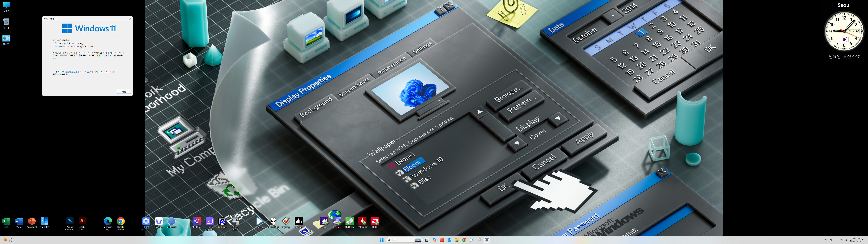868x244 pixels.
Task: Launch Copilot from the taskbar
Action: pyautogui.click(x=434, y=240)
